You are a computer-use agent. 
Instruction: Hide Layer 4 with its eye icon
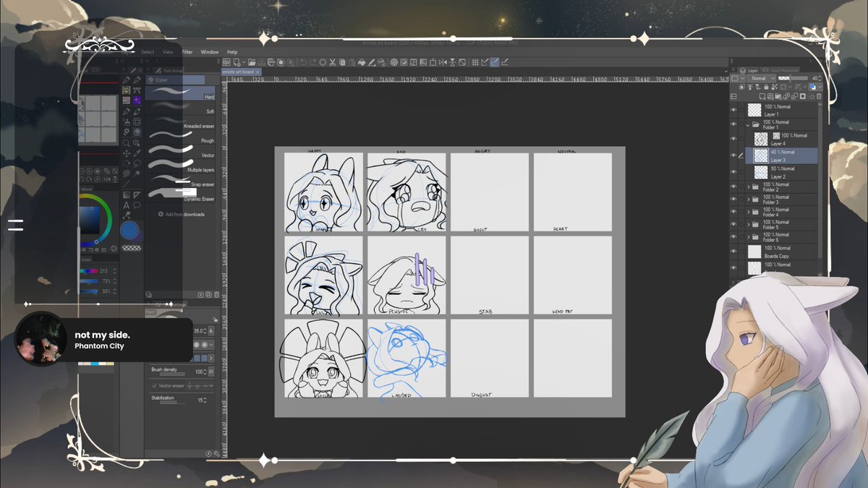(733, 139)
